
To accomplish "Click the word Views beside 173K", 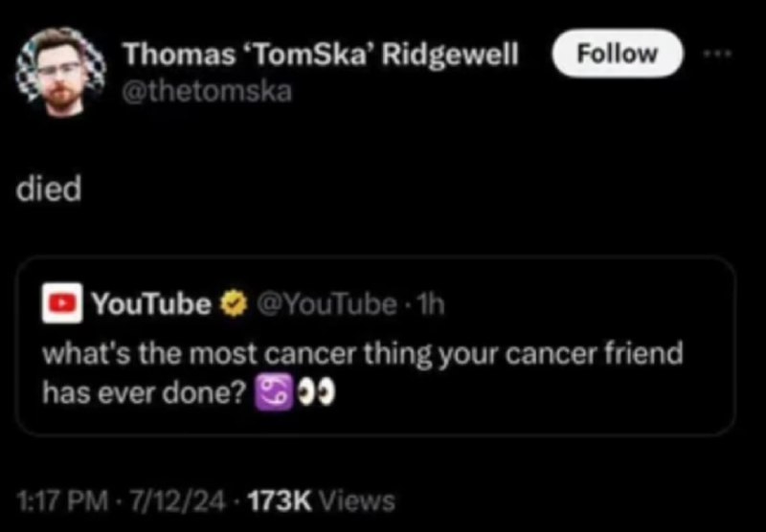I will pyautogui.click(x=356, y=500).
